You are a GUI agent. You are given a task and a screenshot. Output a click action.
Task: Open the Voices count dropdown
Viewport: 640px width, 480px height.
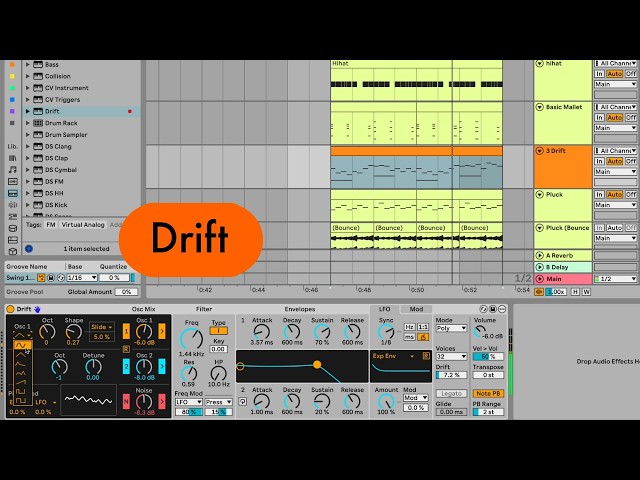point(451,356)
